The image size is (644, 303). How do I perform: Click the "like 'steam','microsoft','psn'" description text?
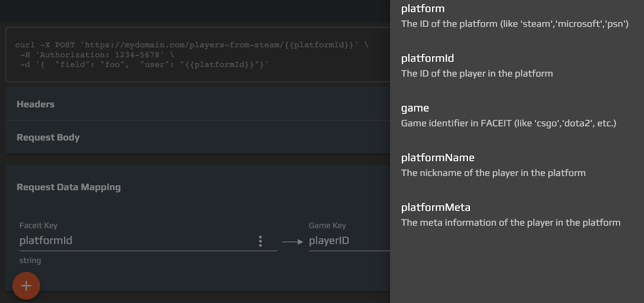coord(515,24)
